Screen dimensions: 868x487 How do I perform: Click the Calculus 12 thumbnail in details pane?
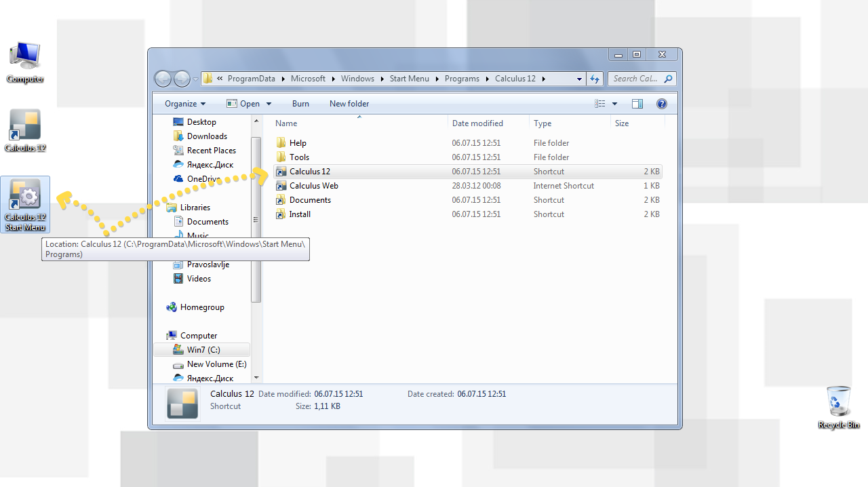coord(182,402)
